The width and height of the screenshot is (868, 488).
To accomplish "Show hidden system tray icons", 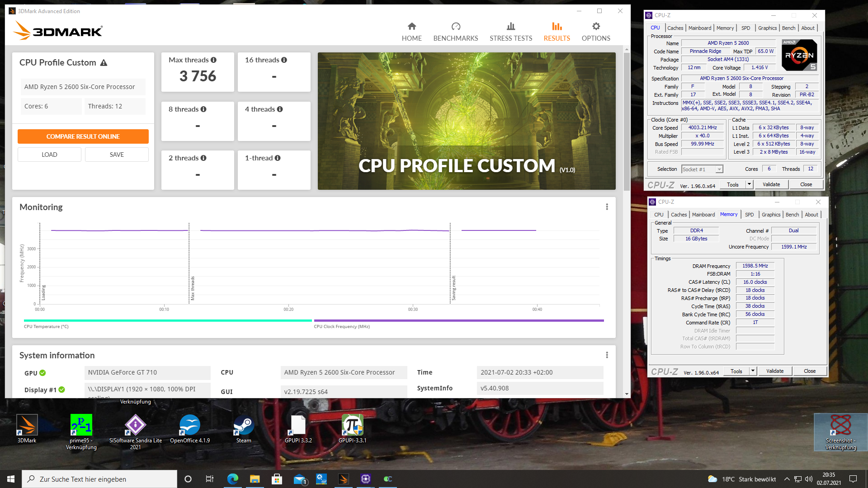I will 787,479.
